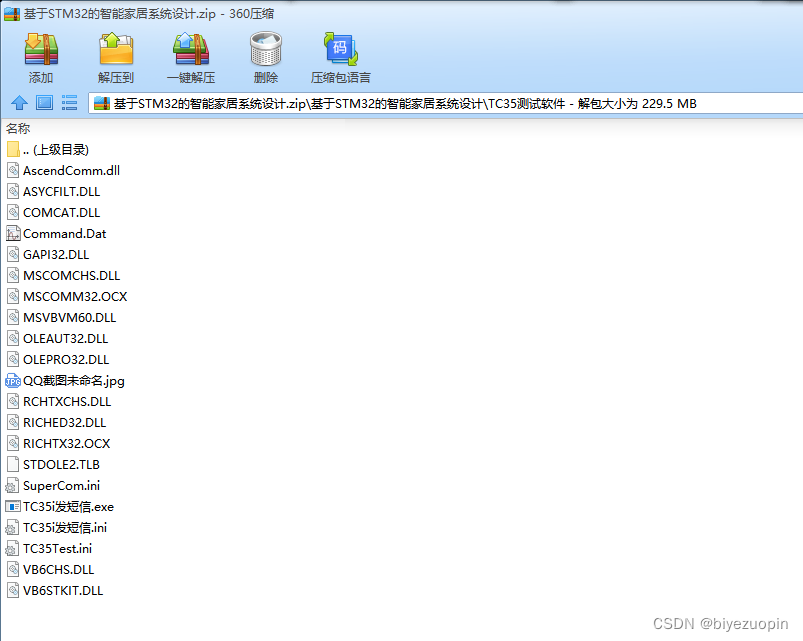The image size is (803, 641).
Task: Click the 一键解压 (One-click extract) icon
Action: 191,50
